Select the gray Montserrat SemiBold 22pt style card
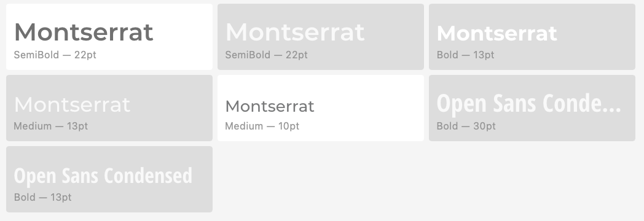Screen dimensions: 644x221 (x=320, y=37)
